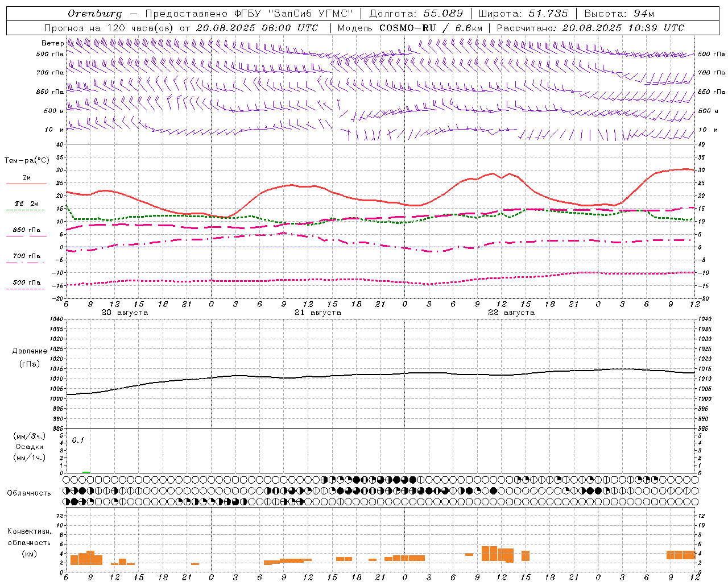
Task: Click the Ветер label of wind panel
Action: pyautogui.click(x=52, y=43)
